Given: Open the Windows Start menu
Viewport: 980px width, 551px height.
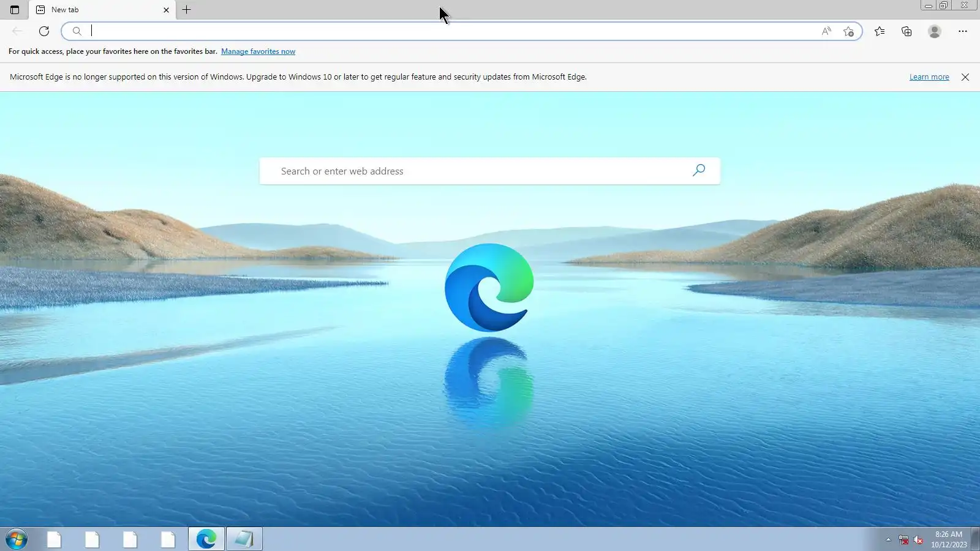Looking at the screenshot, I should 17,539.
